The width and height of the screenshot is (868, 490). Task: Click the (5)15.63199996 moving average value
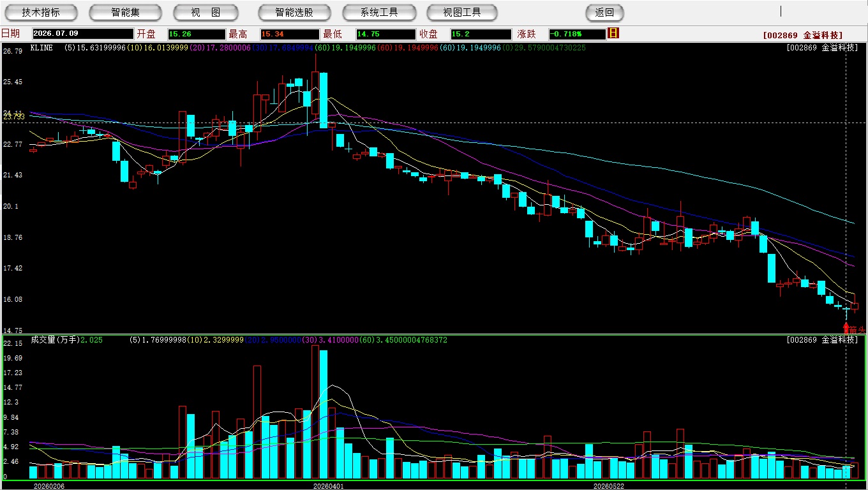tap(95, 48)
